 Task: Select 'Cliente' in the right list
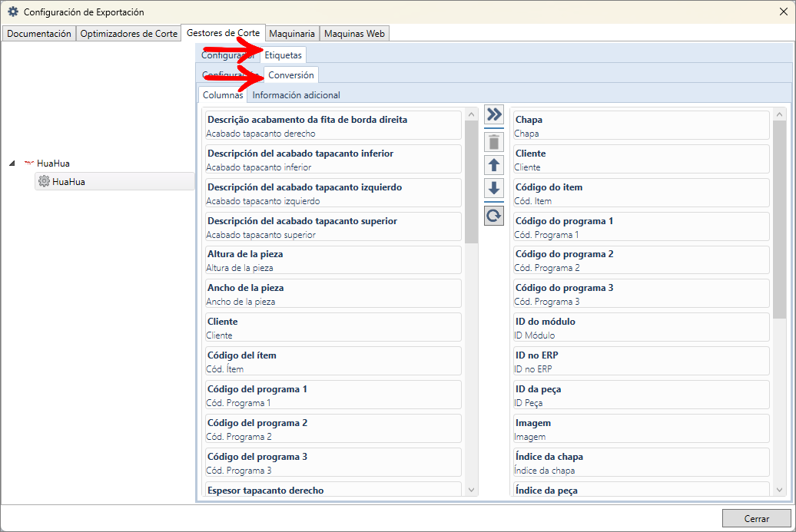coord(641,159)
